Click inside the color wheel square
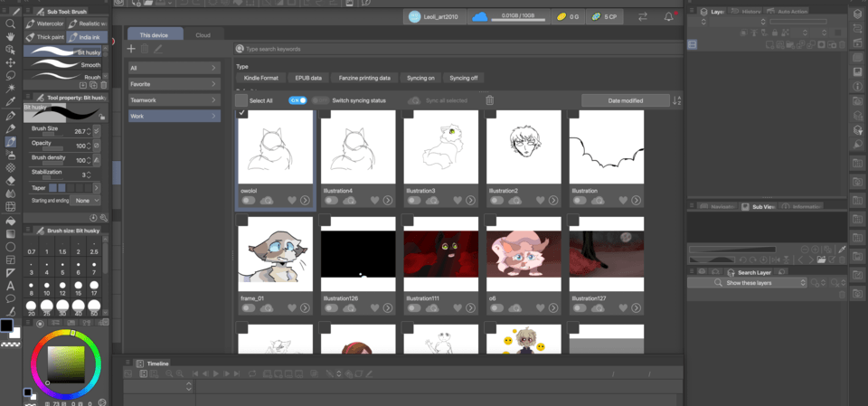The width and height of the screenshot is (868, 406). 66,365
